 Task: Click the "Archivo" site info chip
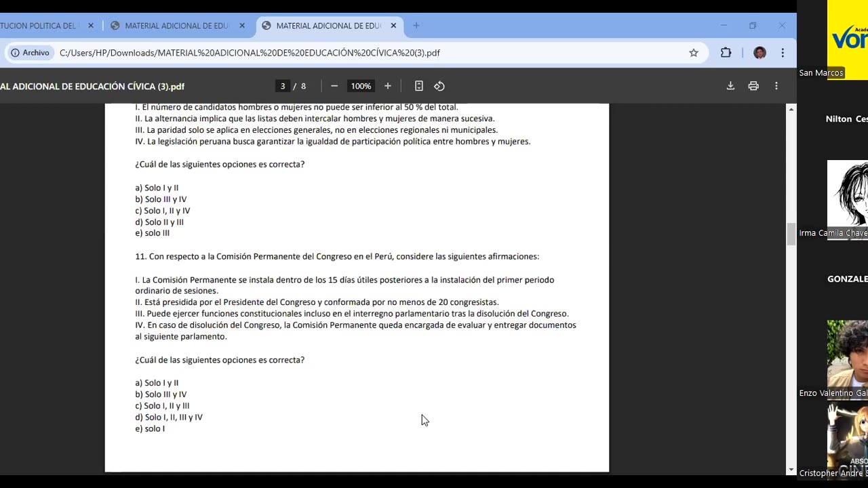pos(31,53)
